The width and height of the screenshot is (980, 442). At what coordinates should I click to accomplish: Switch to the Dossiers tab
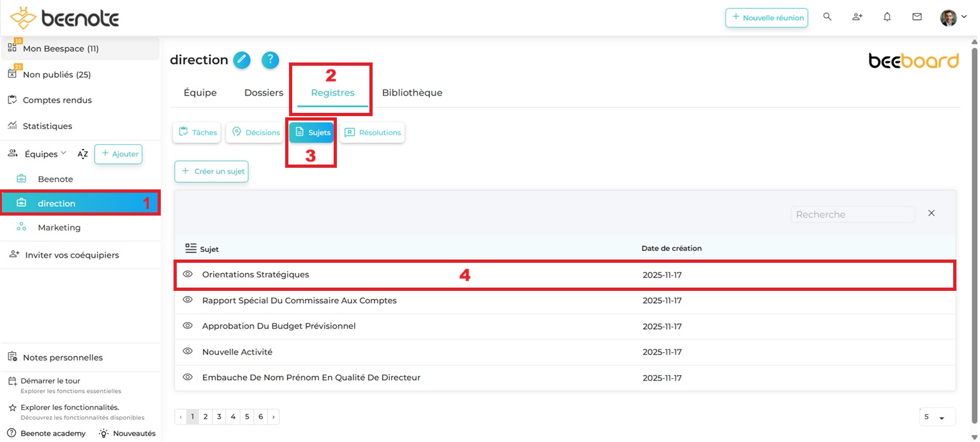coord(264,93)
